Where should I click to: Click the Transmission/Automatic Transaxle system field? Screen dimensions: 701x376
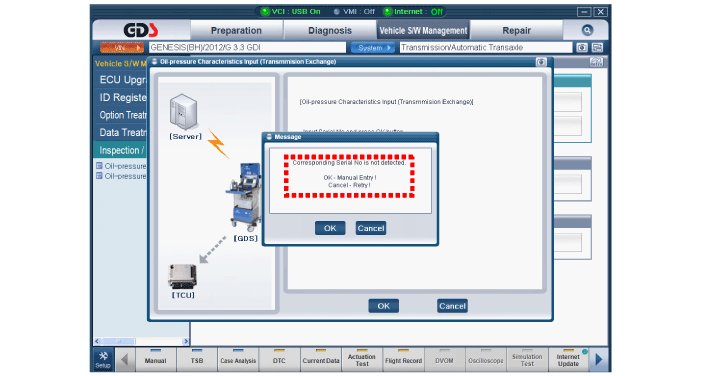pos(486,47)
